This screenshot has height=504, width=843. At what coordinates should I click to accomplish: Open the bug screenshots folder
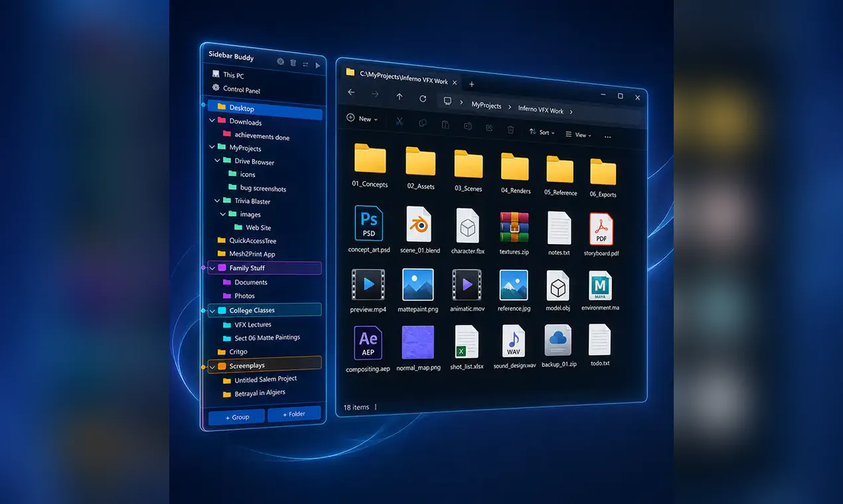coord(258,188)
